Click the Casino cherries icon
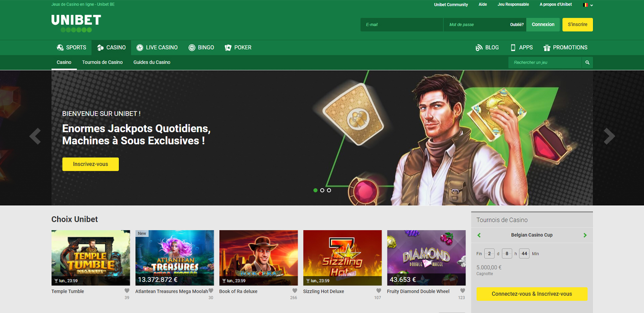The height and width of the screenshot is (313, 644). (100, 48)
